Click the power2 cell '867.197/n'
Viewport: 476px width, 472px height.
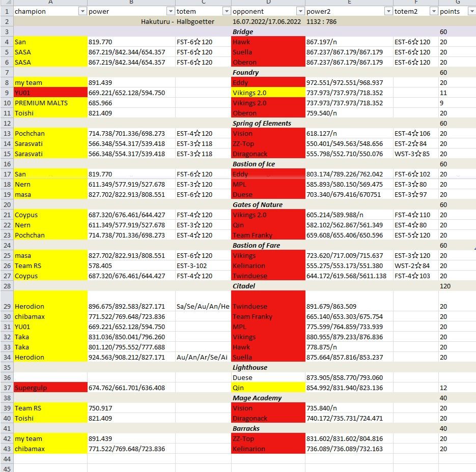[x=349, y=42]
